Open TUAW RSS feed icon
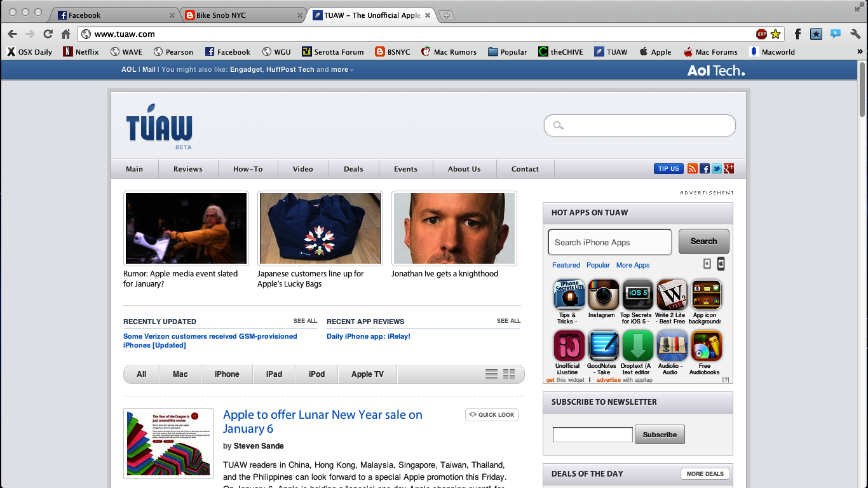Image resolution: width=868 pixels, height=488 pixels. click(693, 168)
